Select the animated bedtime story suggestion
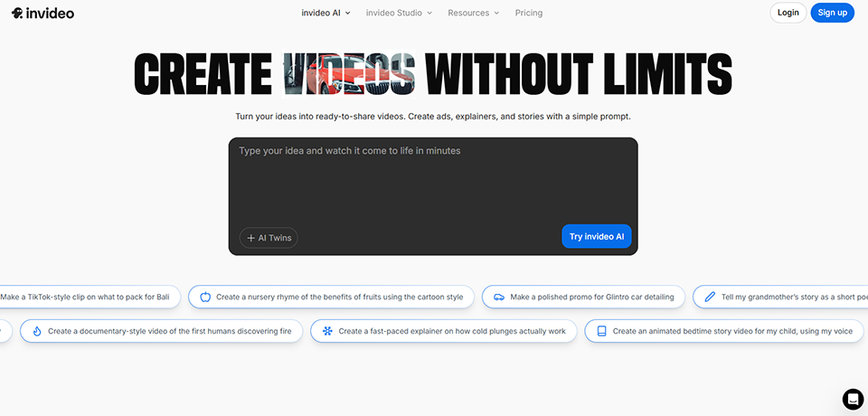The image size is (868, 416). coord(726,331)
